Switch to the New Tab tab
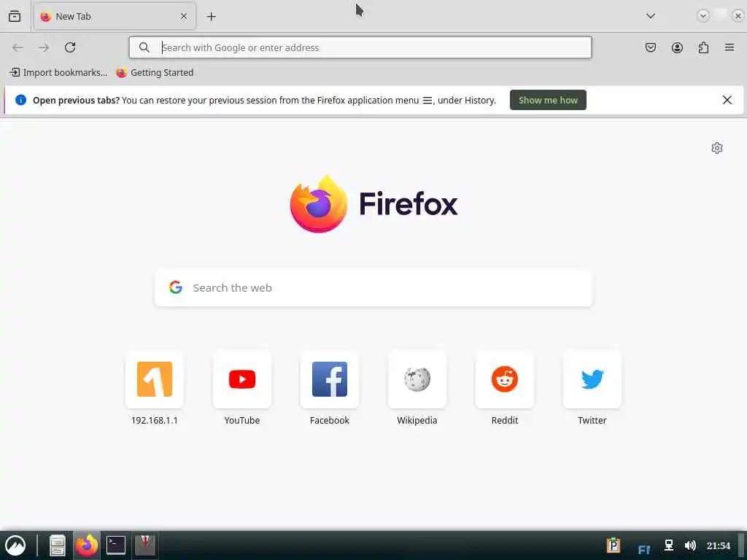Screen dimensions: 747x560 (x=115, y=17)
